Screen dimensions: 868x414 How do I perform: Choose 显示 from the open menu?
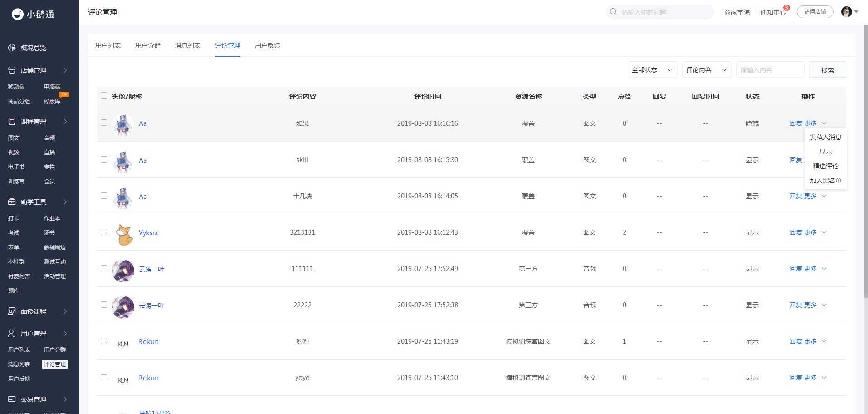tap(825, 152)
